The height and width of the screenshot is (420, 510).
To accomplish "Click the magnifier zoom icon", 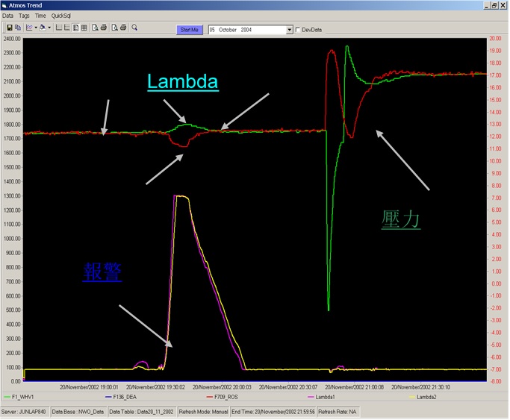I will (134, 28).
